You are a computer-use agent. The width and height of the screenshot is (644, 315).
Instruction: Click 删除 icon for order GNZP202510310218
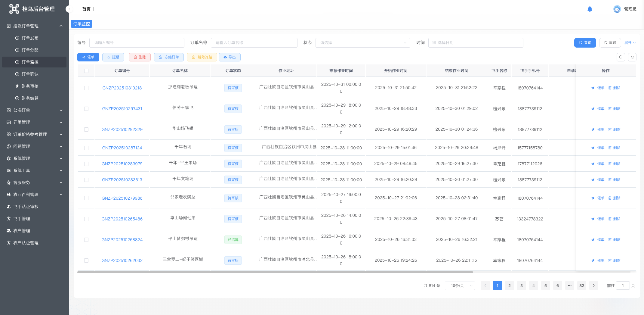point(610,88)
